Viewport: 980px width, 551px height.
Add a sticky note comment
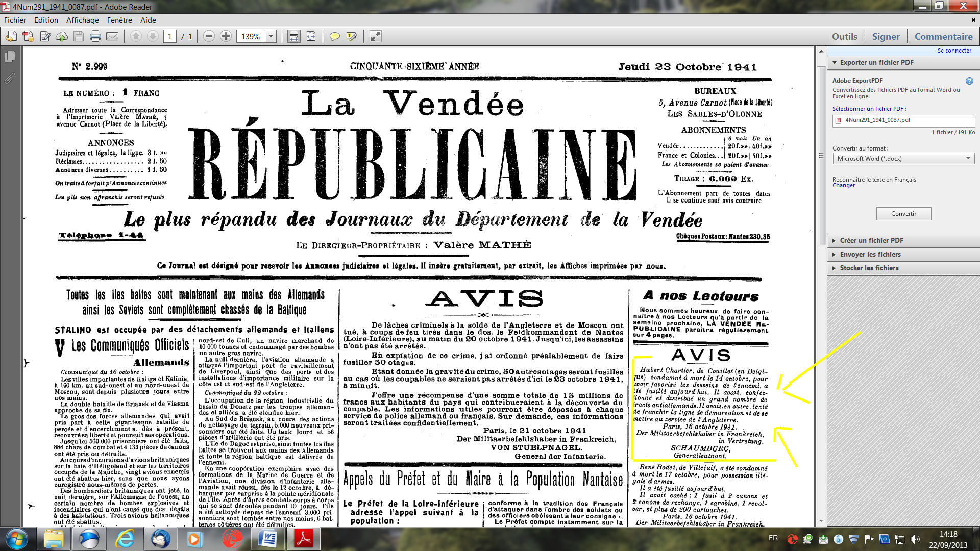click(334, 36)
